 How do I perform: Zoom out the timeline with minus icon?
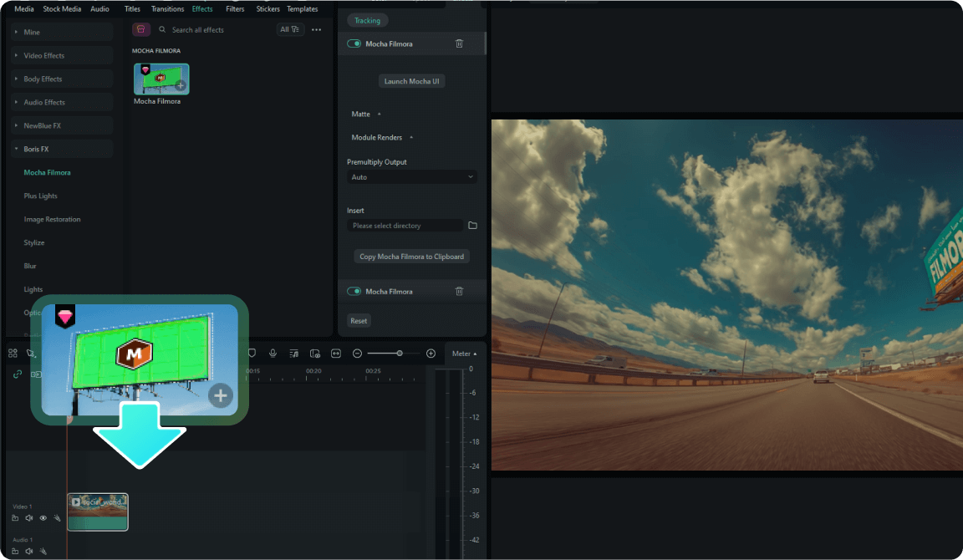(357, 353)
